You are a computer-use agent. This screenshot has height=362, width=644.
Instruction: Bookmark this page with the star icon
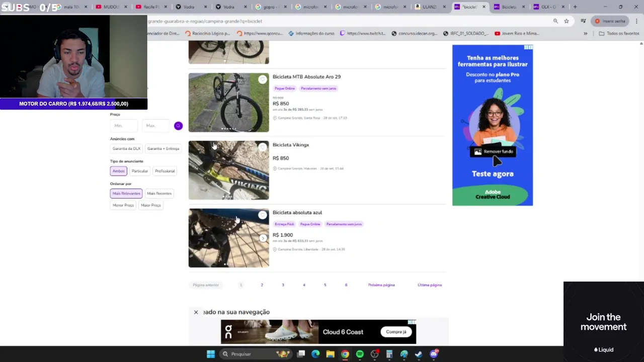(567, 21)
